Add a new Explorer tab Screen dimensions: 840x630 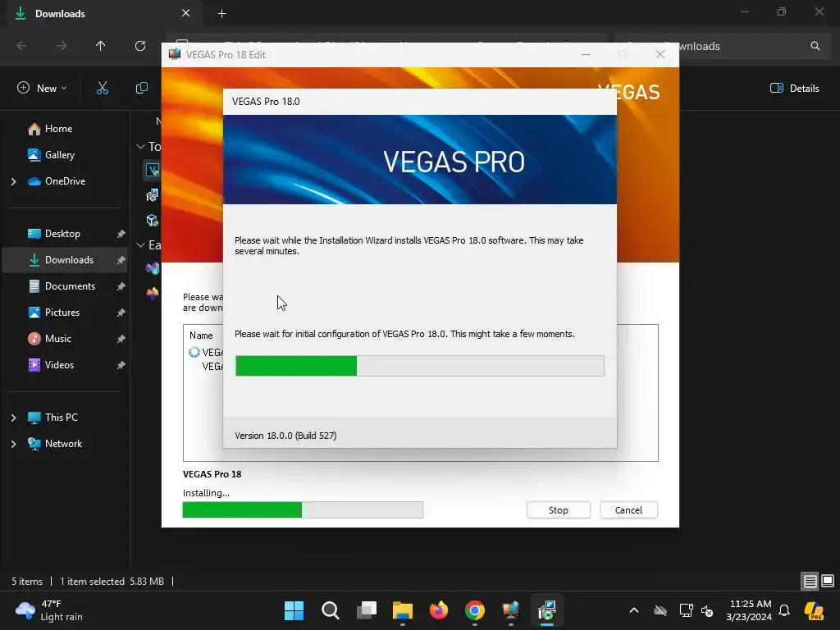221,13
